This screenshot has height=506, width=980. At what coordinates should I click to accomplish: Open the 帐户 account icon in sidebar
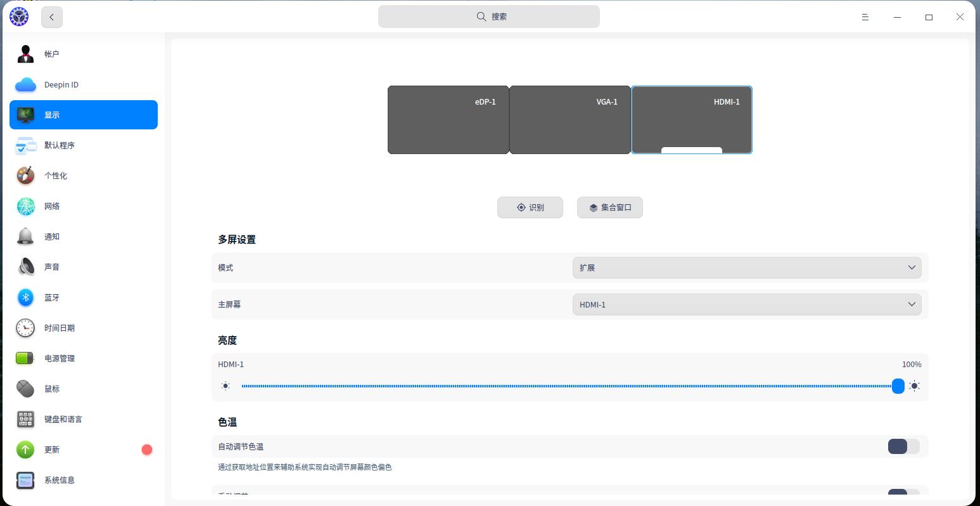tap(25, 54)
